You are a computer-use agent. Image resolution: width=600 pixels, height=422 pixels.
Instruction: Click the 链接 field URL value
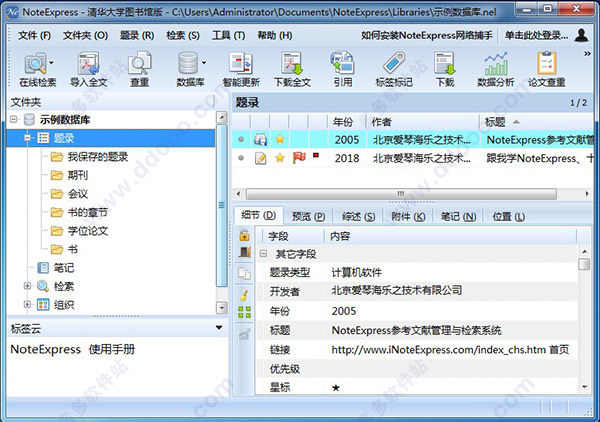coord(450,350)
